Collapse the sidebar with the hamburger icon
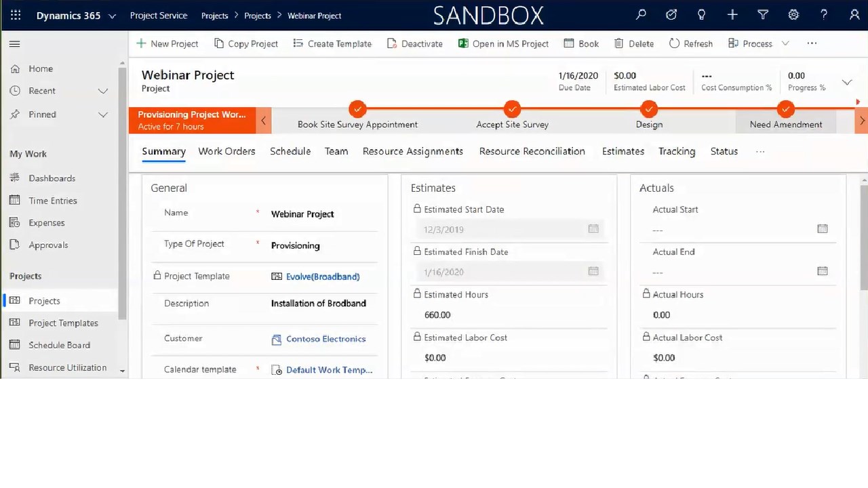 tap(15, 44)
